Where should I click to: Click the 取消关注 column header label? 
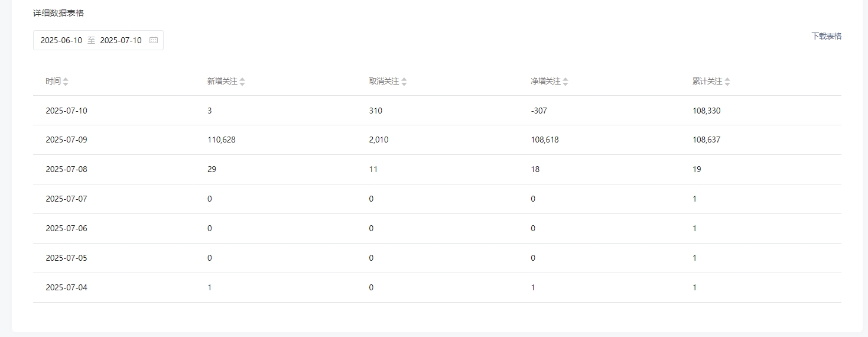[x=384, y=82]
